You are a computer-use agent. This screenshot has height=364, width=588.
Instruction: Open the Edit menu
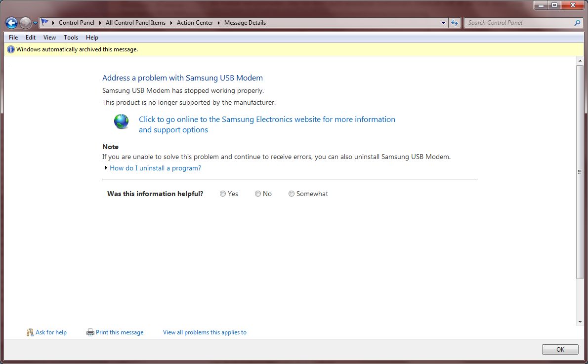[30, 37]
